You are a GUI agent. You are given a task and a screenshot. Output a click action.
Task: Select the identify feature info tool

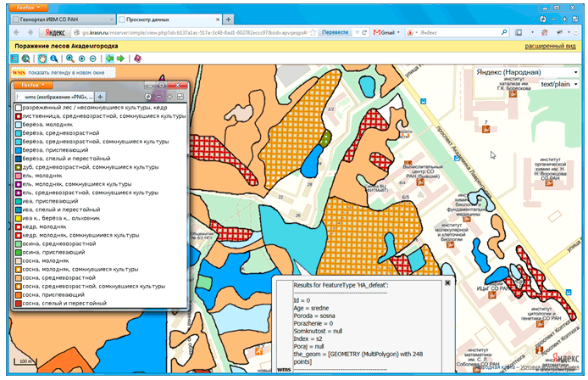(54, 59)
